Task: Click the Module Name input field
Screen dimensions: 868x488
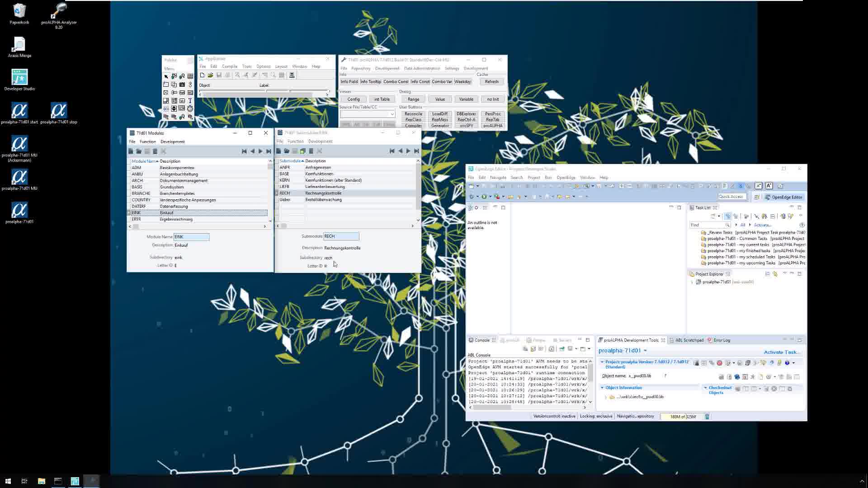Action: click(192, 237)
